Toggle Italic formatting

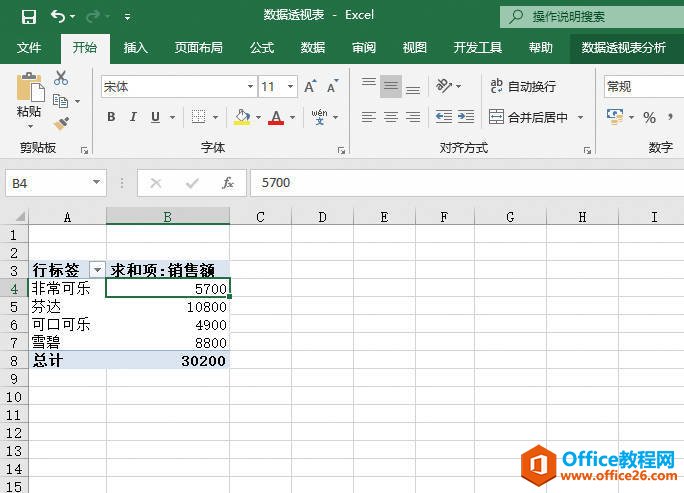pyautogui.click(x=133, y=117)
